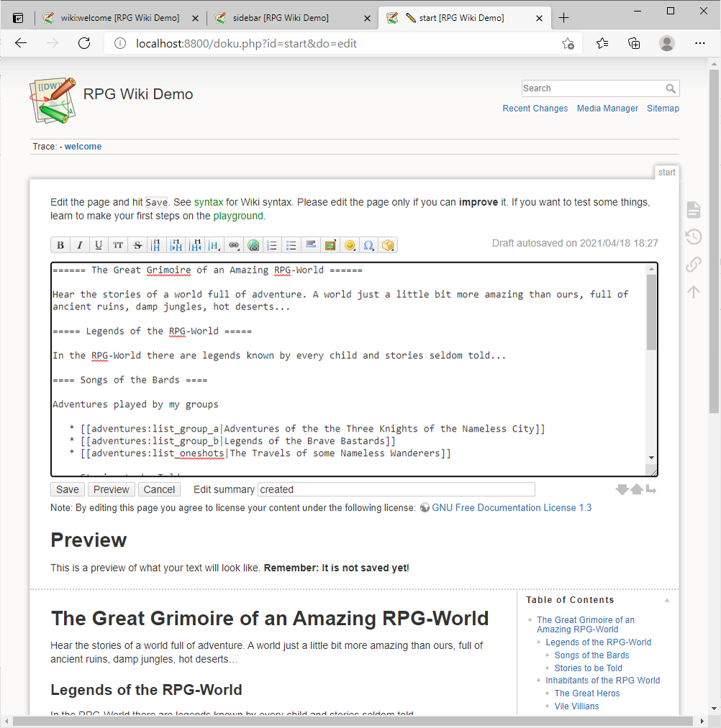Click the search magnifier button
The image size is (721, 728).
(x=671, y=88)
